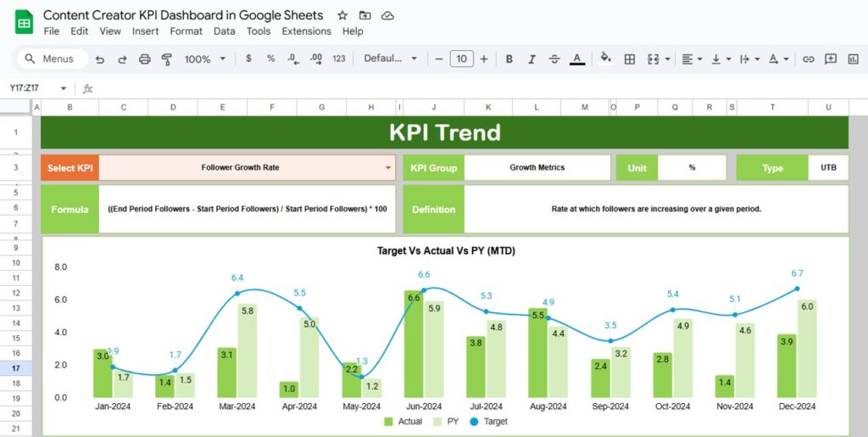The image size is (868, 437).
Task: Click the Redo arrow
Action: click(122, 59)
